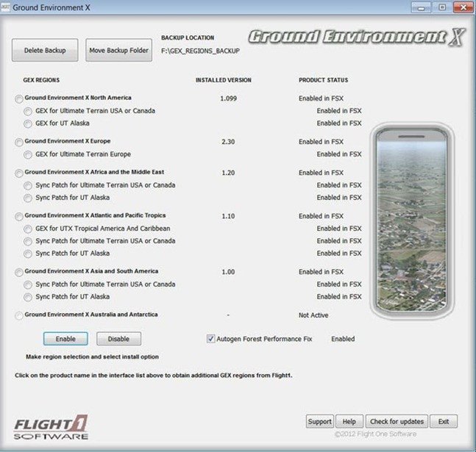Open Support
Viewport: 476px width, 452px height.
(319, 421)
